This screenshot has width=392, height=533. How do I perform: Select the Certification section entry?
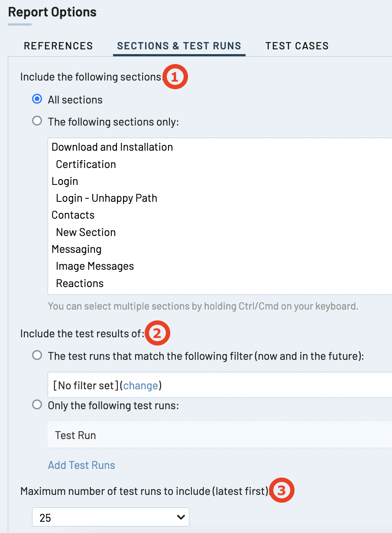(x=86, y=165)
